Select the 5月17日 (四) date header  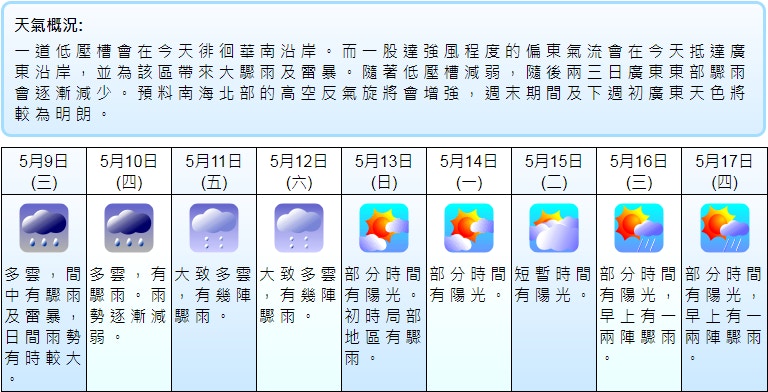(x=724, y=171)
